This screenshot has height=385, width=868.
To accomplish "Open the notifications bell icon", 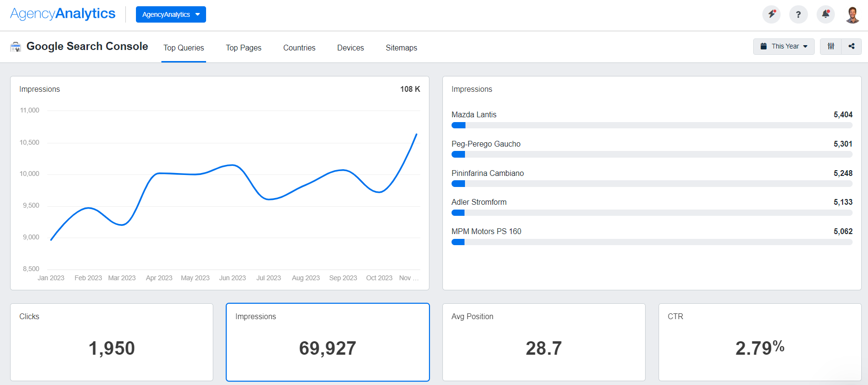I will (x=826, y=14).
